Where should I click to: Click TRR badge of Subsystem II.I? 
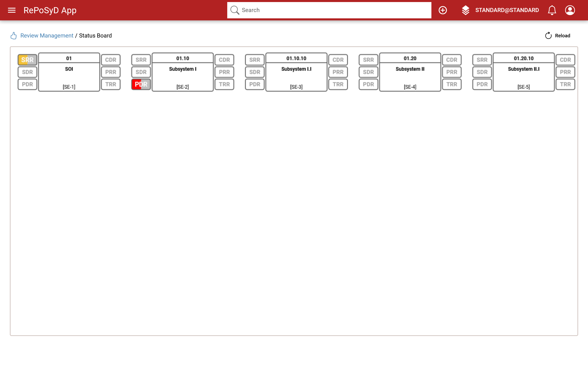565,84
